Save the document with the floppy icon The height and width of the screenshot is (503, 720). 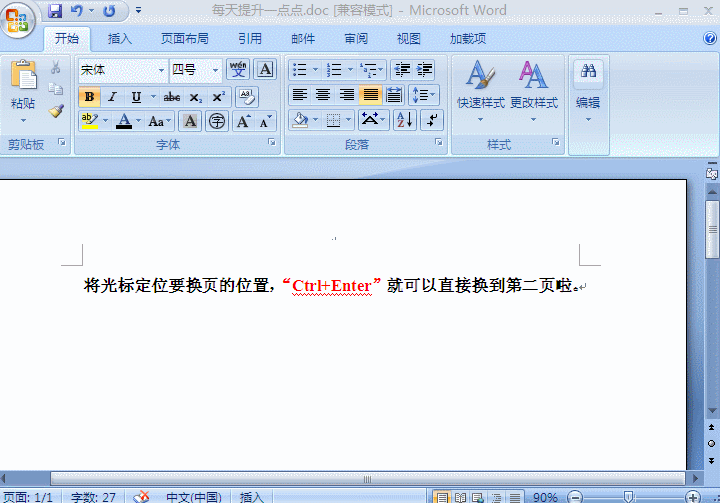(55, 11)
